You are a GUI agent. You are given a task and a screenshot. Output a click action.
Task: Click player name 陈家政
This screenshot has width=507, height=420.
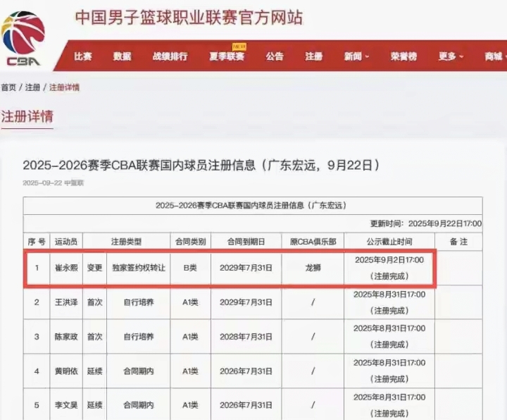tap(66, 337)
